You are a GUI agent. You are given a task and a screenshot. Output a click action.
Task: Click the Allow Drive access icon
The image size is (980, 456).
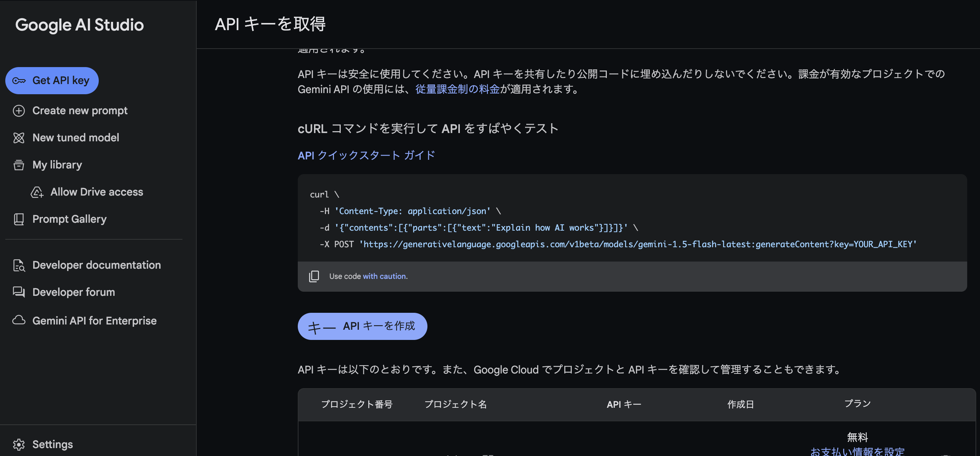tap(37, 192)
